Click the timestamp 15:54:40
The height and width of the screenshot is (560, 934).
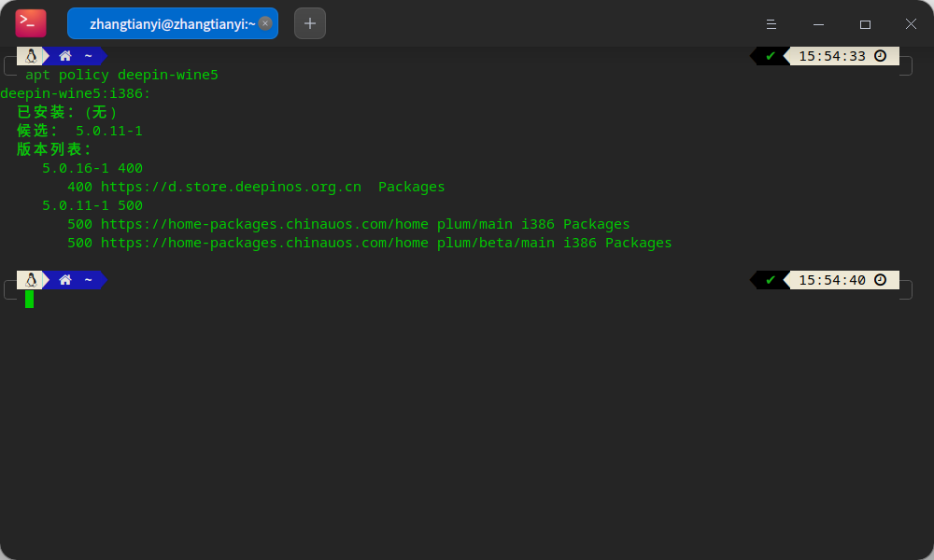point(831,280)
